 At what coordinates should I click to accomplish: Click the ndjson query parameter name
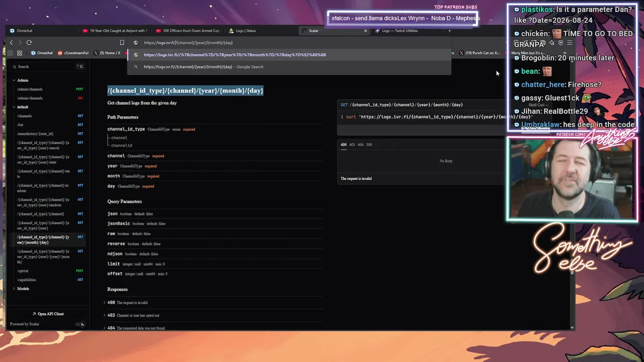click(115, 254)
